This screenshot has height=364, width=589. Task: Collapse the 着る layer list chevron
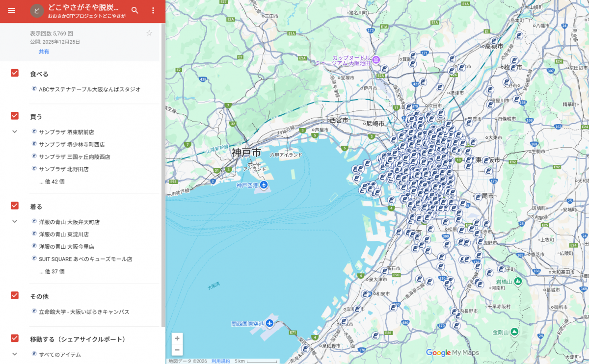[15, 221]
